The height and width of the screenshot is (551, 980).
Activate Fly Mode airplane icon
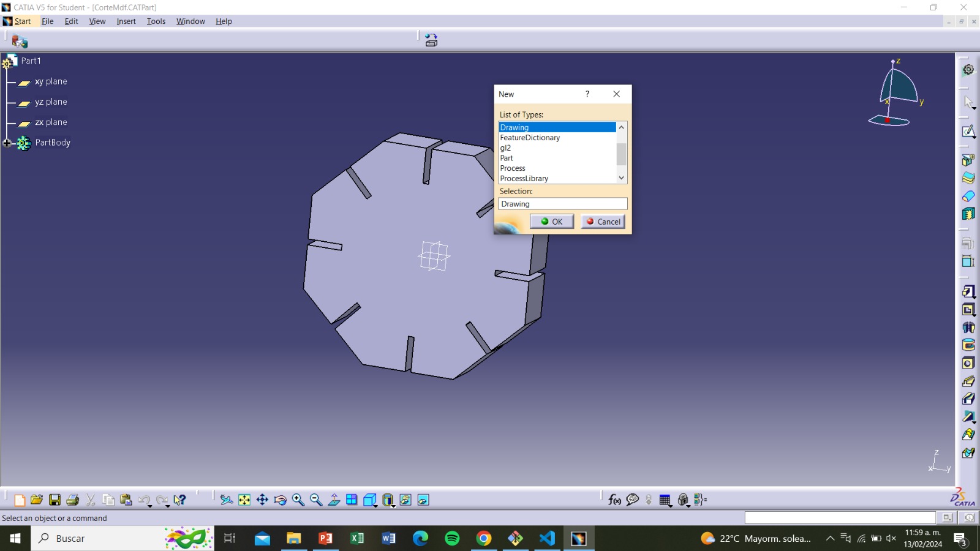point(227,500)
